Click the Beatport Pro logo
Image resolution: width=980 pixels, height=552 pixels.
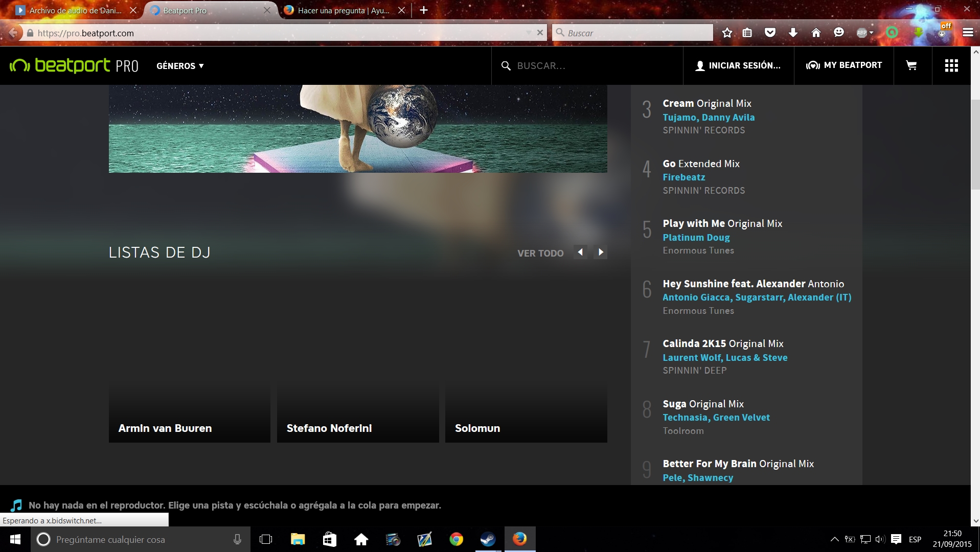74,65
